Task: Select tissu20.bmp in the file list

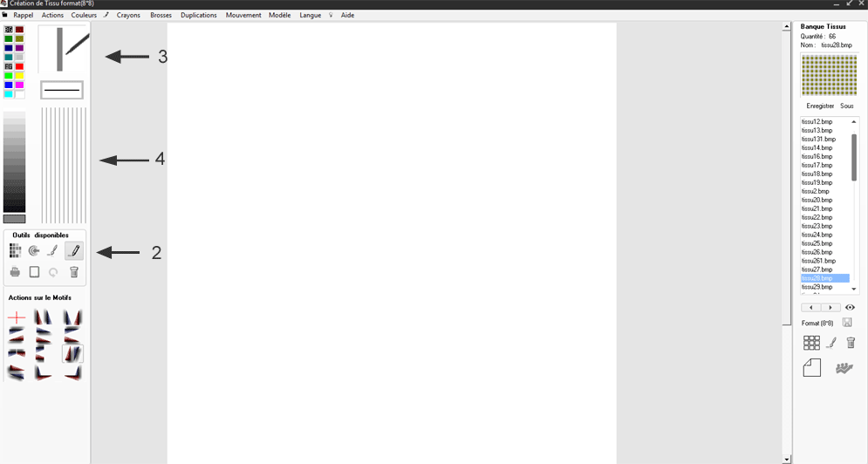Action: [x=817, y=200]
